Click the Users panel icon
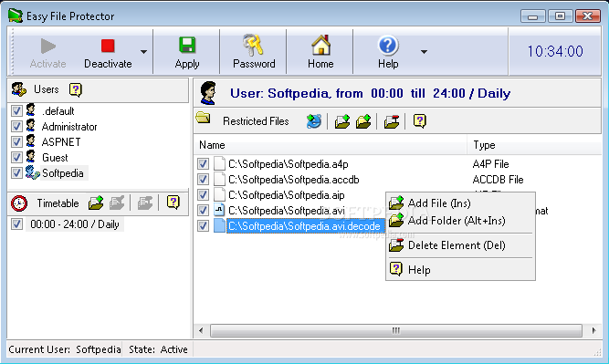 (18, 89)
